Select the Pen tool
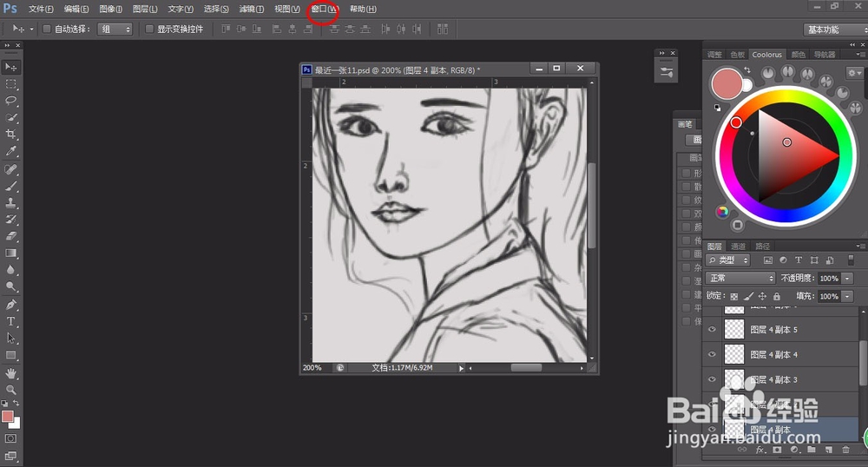Image resolution: width=868 pixels, height=467 pixels. click(x=10, y=305)
